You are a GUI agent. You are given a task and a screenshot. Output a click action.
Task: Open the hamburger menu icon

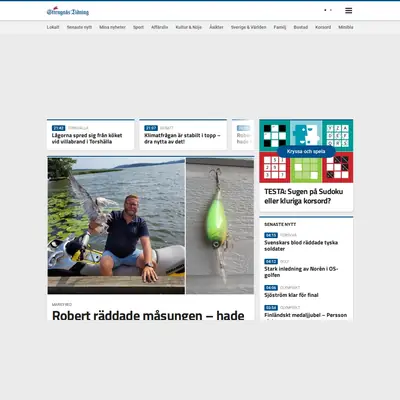point(348,11)
